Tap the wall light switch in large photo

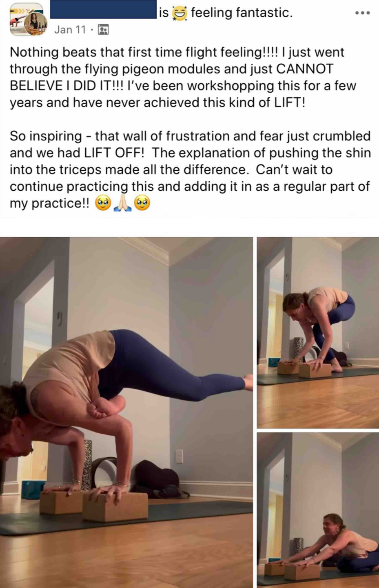[x=180, y=456]
